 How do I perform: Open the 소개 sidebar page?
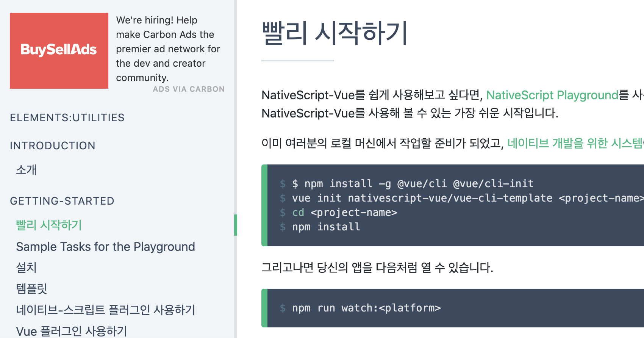[26, 169]
